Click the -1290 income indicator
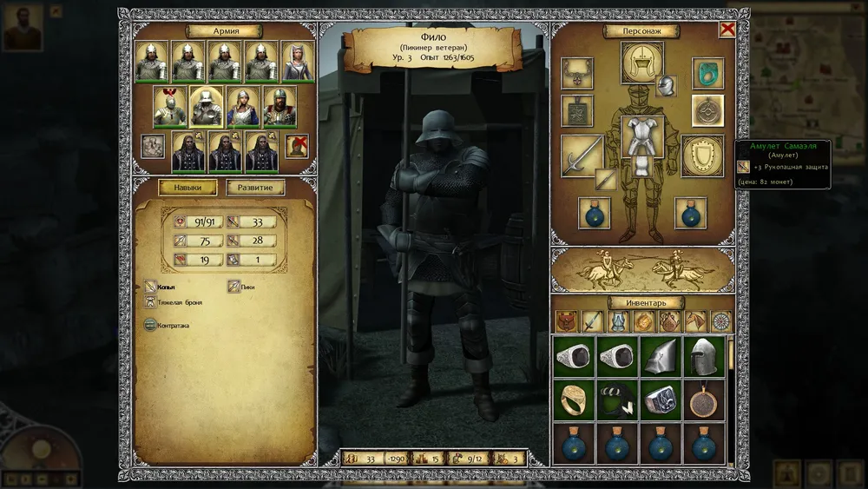 396,459
